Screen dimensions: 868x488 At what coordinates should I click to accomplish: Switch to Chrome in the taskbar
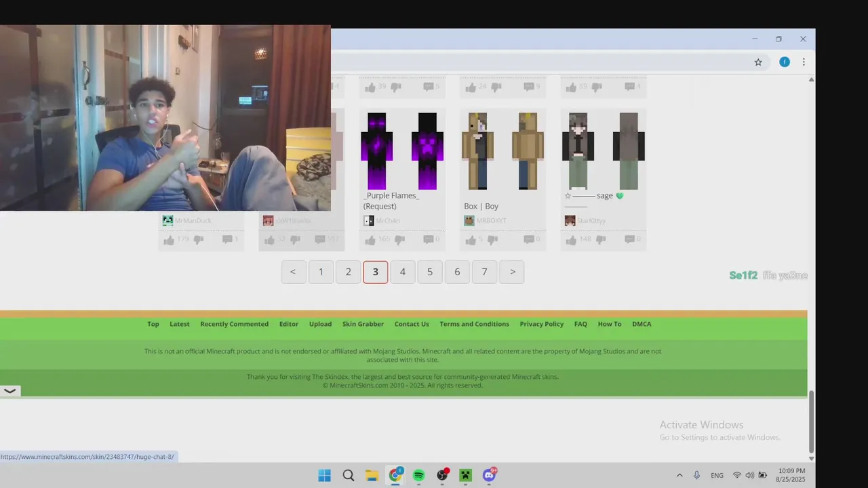click(395, 475)
